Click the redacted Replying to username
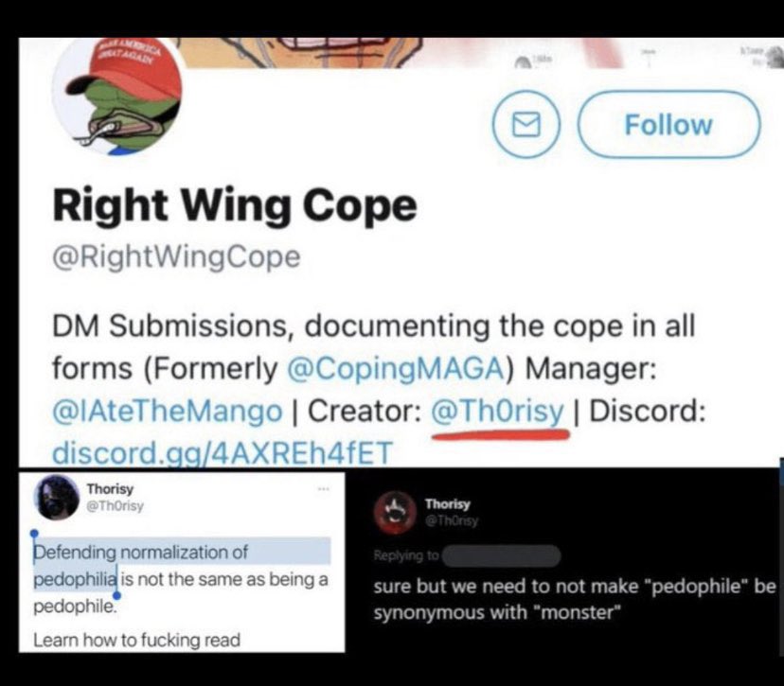The height and width of the screenshot is (686, 784). click(502, 555)
